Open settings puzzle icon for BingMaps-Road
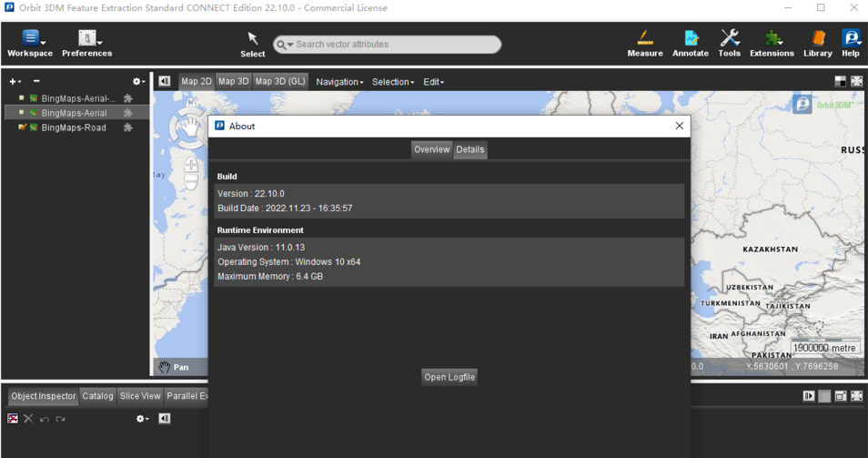Viewport: 868px width, 458px height. (128, 127)
